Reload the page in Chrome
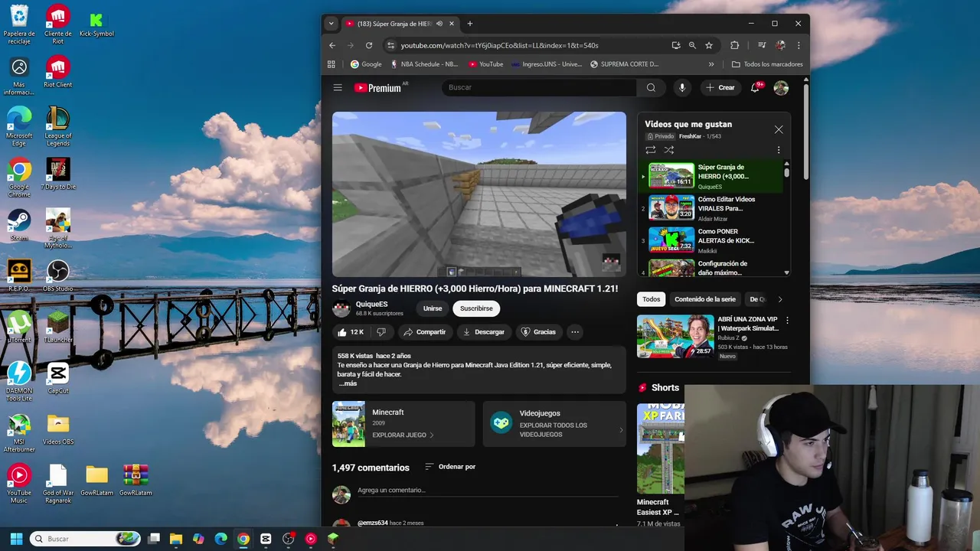Screen dimensions: 980x551 click(369, 45)
